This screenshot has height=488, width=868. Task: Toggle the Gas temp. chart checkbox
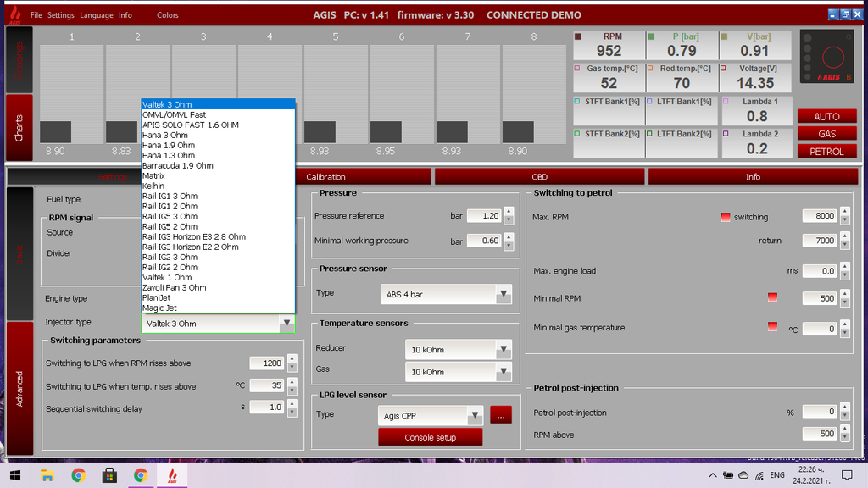[x=577, y=68]
